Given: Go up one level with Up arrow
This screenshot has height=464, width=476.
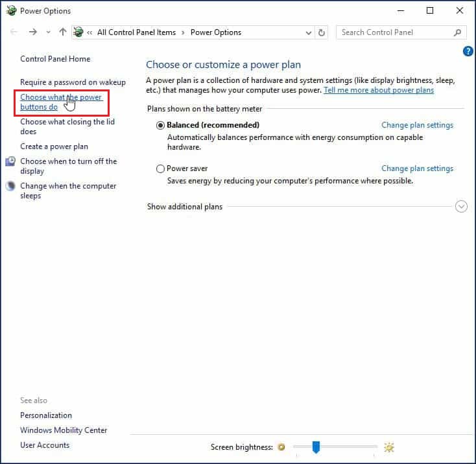Looking at the screenshot, I should [x=63, y=32].
